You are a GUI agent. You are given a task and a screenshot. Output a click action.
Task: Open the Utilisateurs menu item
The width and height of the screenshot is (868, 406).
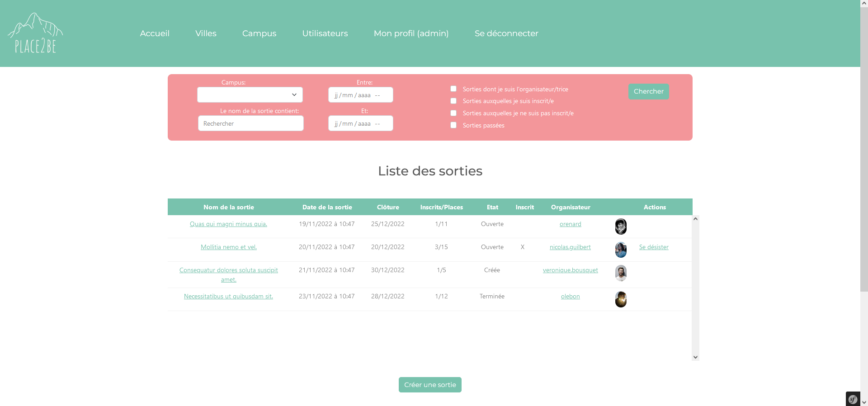click(325, 33)
